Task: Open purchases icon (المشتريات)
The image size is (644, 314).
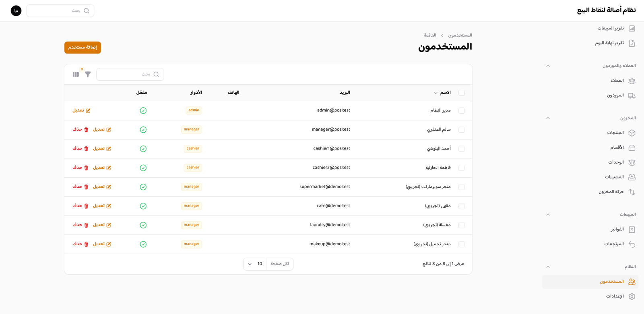Action: click(x=632, y=177)
